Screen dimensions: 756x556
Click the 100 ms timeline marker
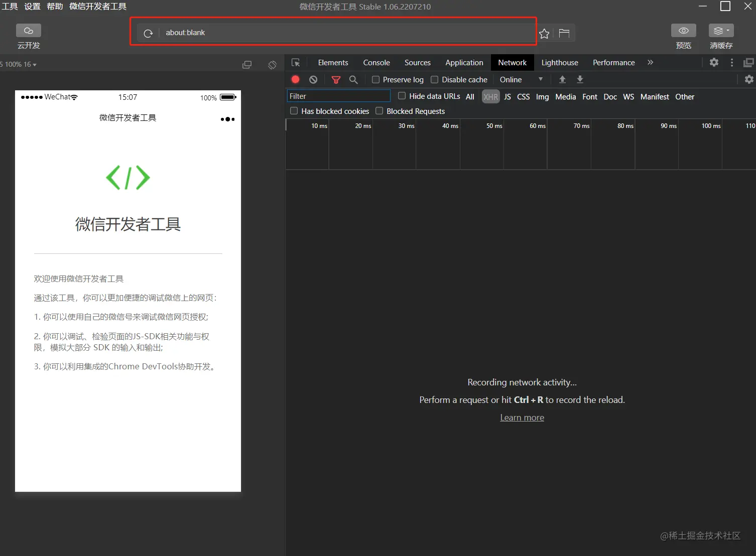(711, 125)
